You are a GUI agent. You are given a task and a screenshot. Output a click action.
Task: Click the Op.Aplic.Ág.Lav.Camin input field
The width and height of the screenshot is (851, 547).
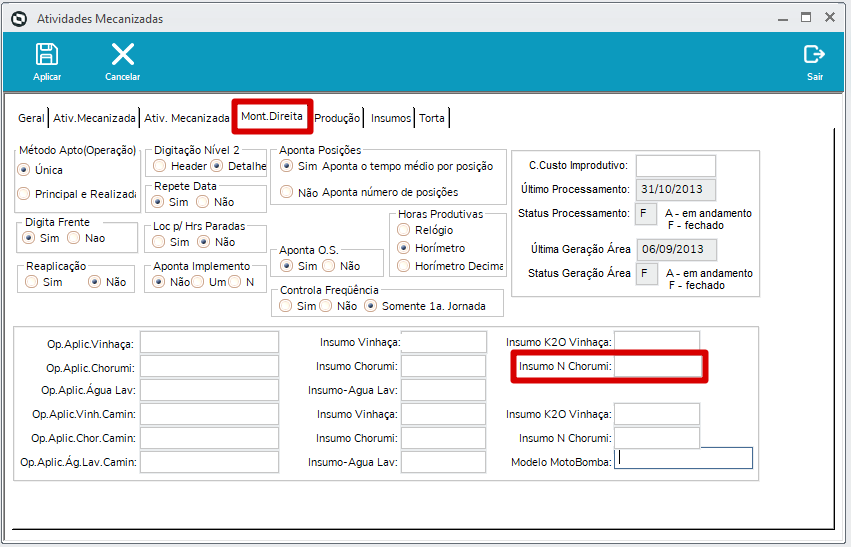[x=209, y=462]
